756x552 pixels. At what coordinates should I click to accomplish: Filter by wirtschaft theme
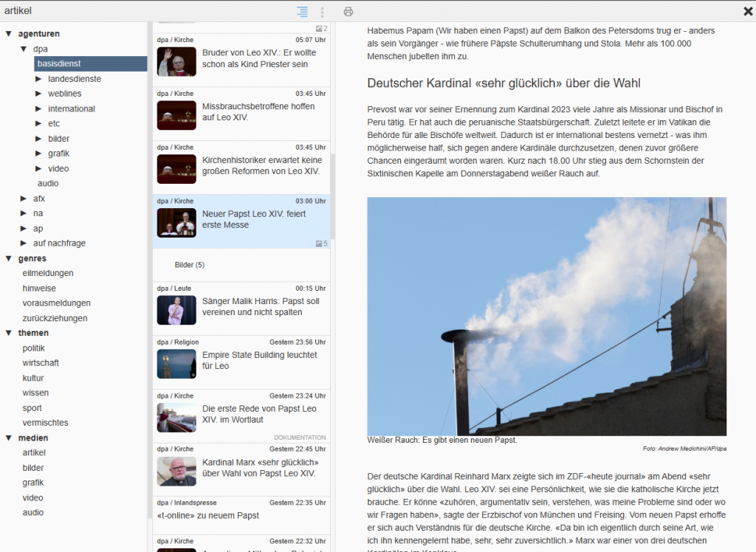[41, 362]
